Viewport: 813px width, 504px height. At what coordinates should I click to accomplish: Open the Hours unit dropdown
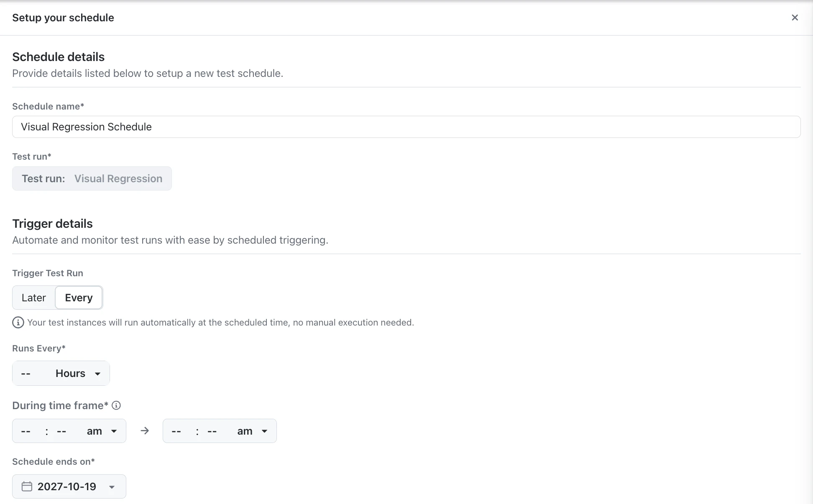(x=78, y=373)
